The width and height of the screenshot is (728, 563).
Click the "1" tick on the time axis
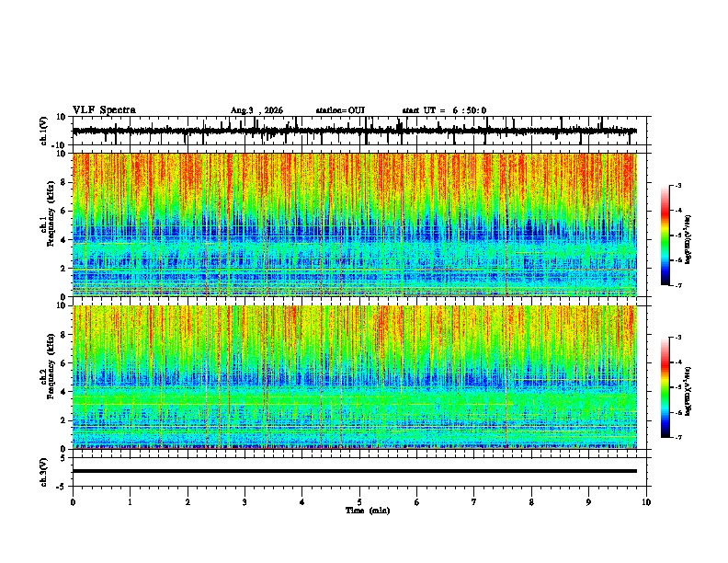point(130,502)
